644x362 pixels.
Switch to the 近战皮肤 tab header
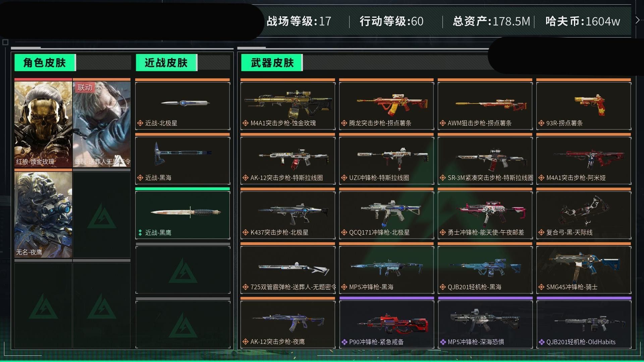tap(166, 63)
